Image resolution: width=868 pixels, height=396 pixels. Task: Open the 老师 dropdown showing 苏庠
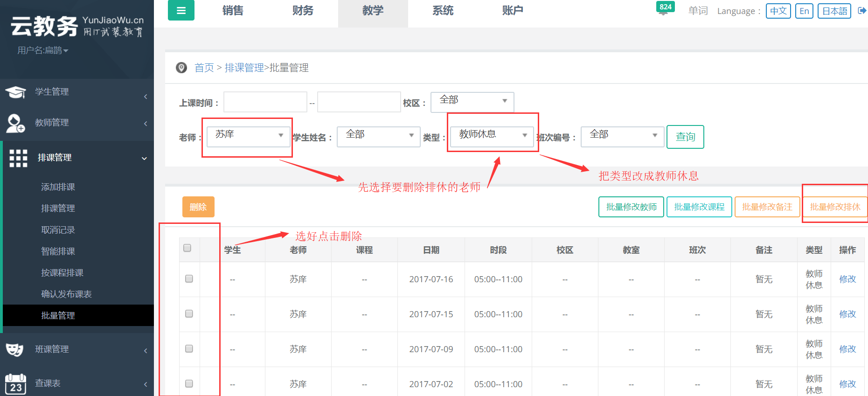(x=249, y=135)
